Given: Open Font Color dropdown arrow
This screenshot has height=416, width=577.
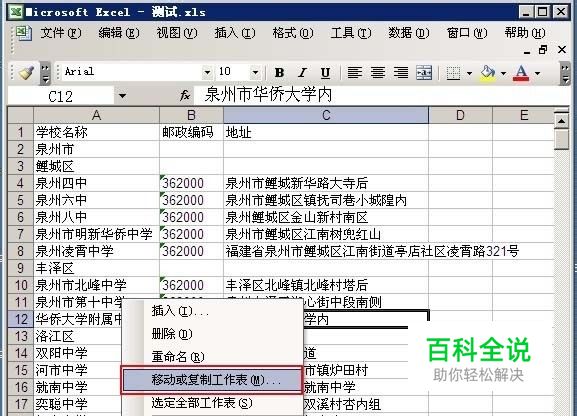Looking at the screenshot, I should pos(537,73).
